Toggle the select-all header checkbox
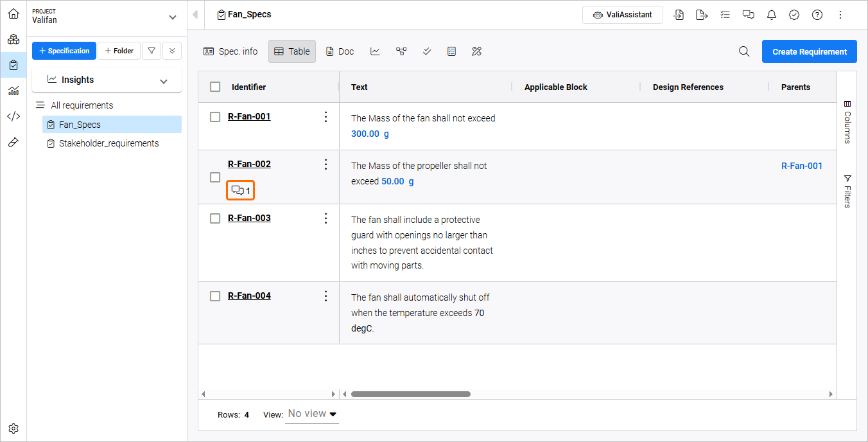This screenshot has width=868, height=442. tap(215, 87)
